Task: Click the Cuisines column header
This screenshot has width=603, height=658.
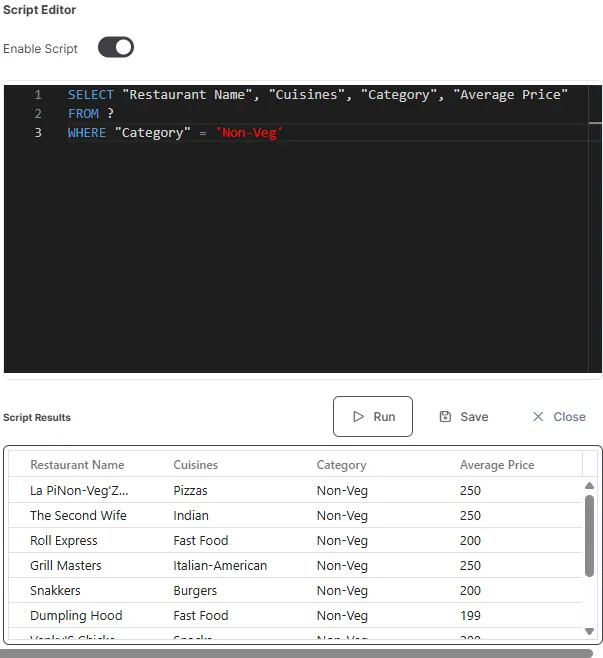Action: (x=195, y=465)
